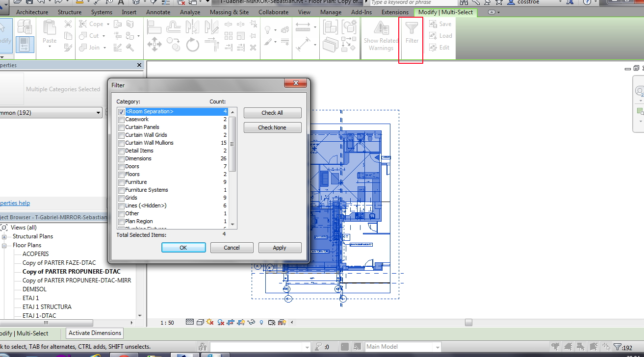Click the Apply button in Filter dialog

280,248
